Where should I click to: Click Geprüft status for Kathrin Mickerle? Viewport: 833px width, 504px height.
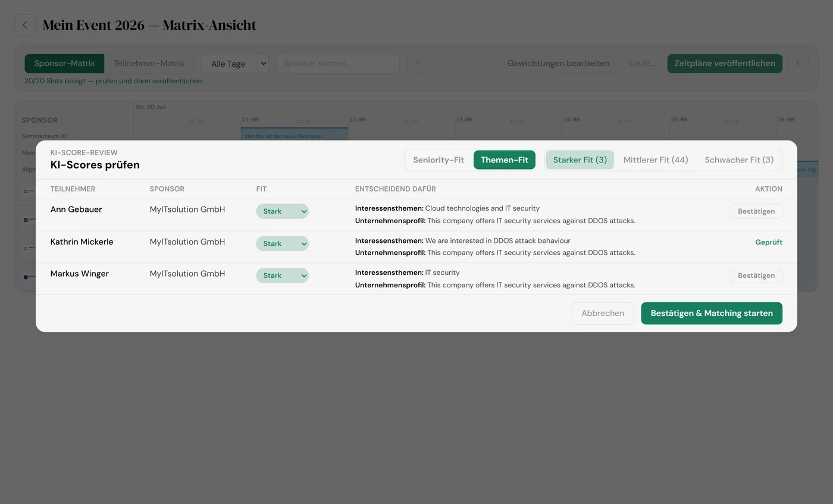[769, 242]
